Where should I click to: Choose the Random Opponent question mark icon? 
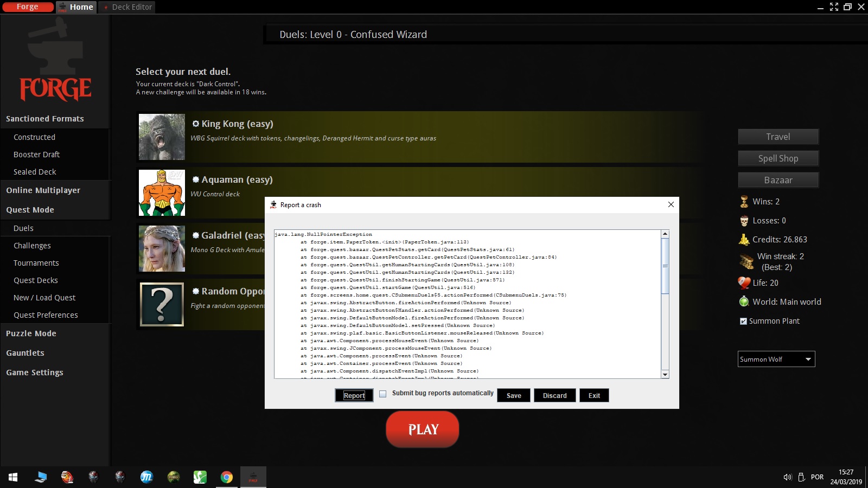pyautogui.click(x=162, y=304)
